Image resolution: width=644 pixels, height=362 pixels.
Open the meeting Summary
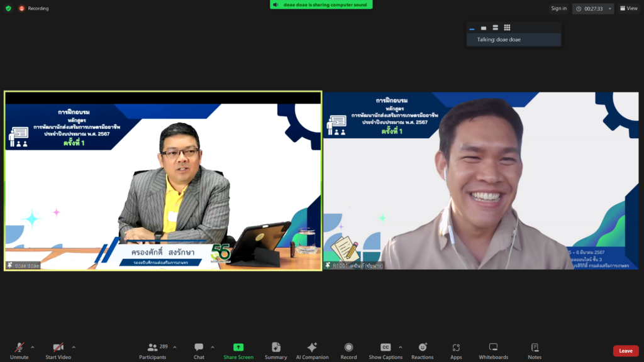coord(275,351)
